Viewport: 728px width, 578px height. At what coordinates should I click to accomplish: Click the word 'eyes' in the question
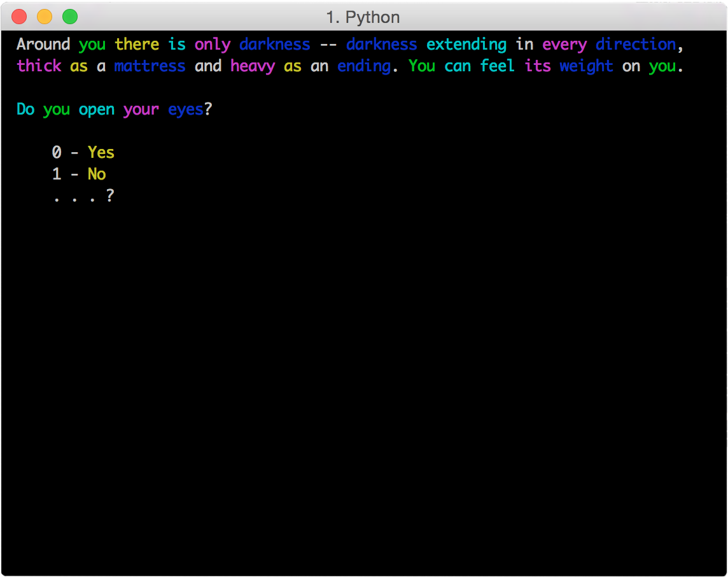point(186,109)
